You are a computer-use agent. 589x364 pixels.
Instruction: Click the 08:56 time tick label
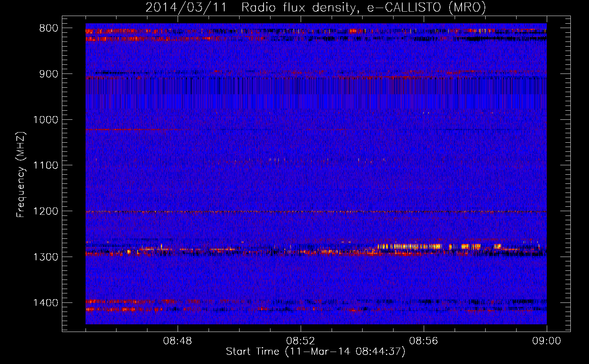pyautogui.click(x=424, y=341)
